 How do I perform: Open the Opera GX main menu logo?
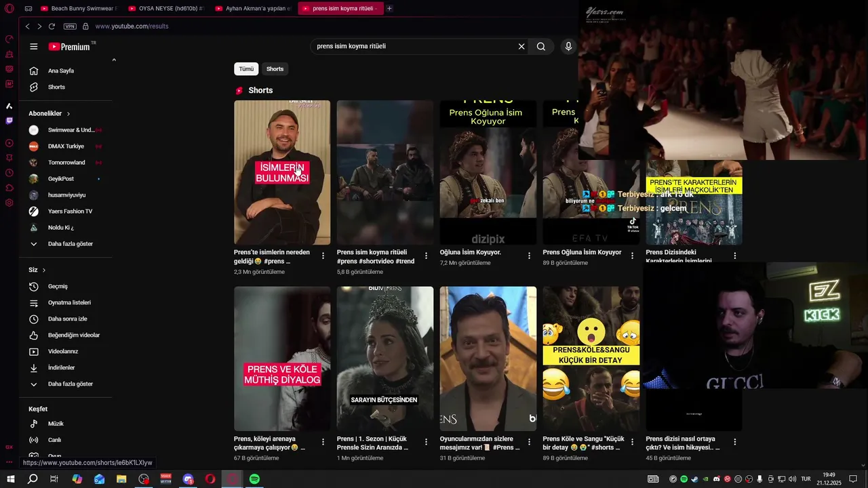(x=9, y=8)
